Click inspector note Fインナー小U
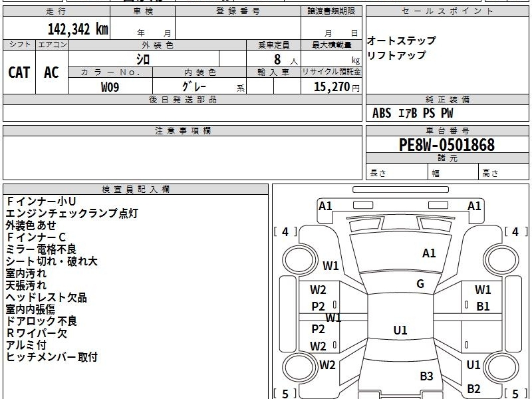This screenshot has width=532, height=399. (x=41, y=201)
